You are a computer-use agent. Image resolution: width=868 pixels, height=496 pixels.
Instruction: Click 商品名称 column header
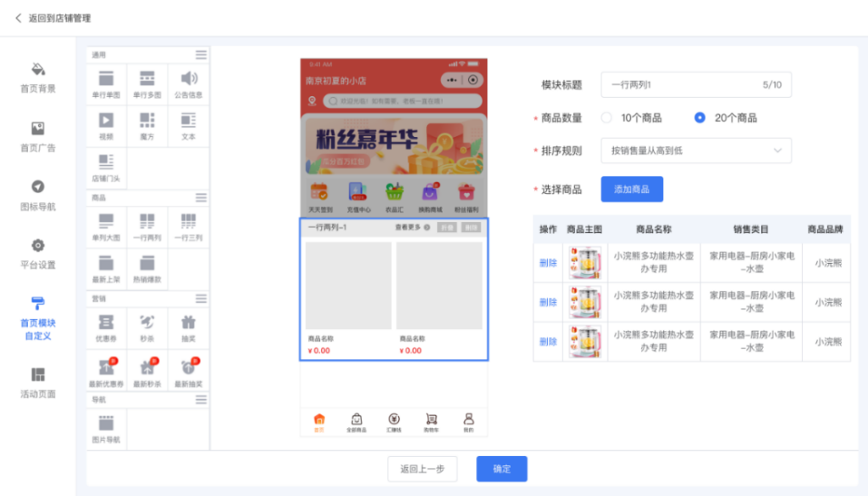click(x=654, y=229)
